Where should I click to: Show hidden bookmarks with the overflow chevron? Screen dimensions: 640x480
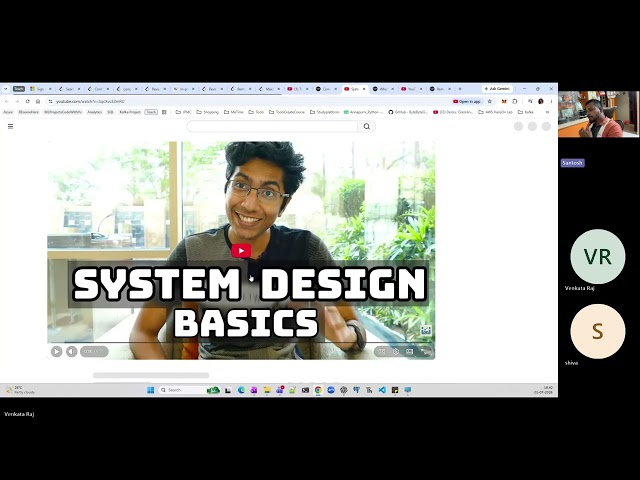click(547, 112)
